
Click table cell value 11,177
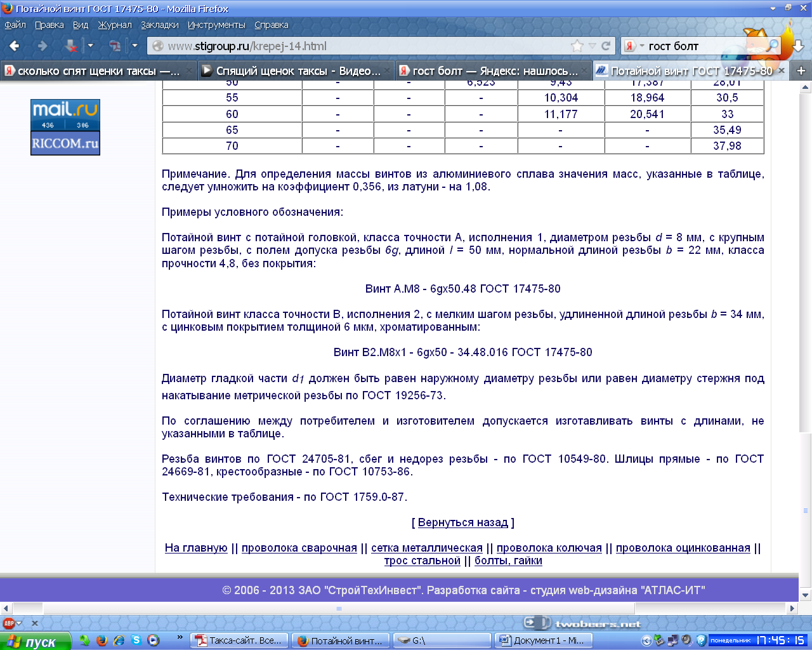point(561,114)
